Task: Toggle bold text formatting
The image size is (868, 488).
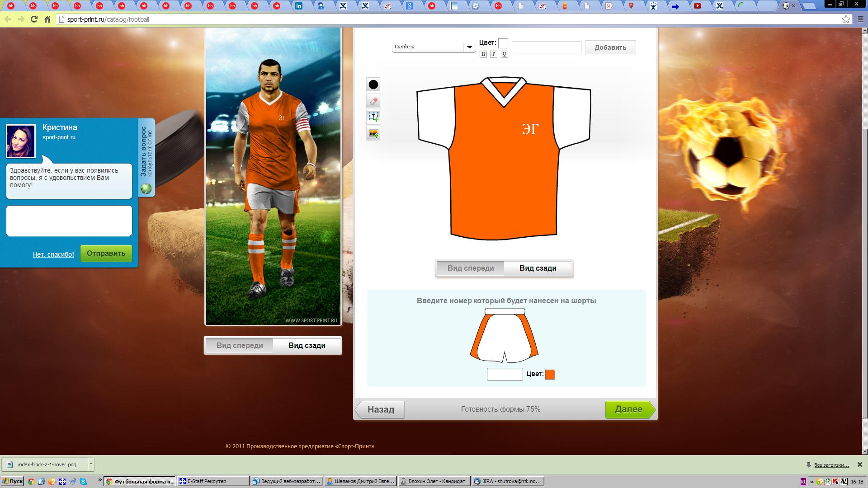Action: (x=483, y=54)
